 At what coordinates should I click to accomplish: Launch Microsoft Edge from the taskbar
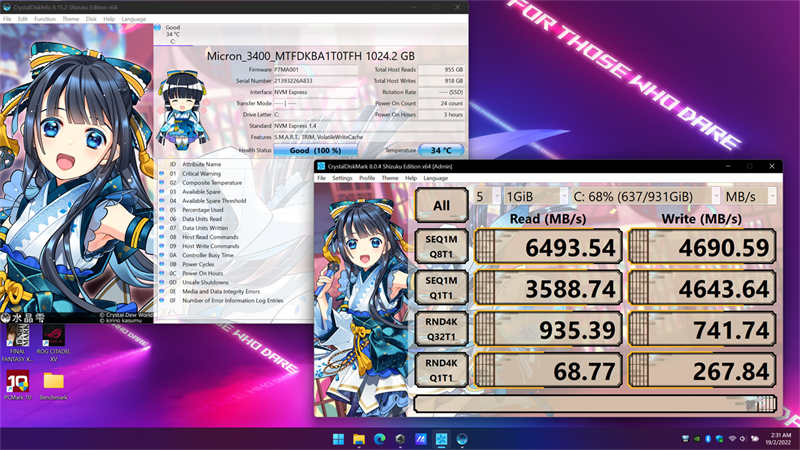(380, 439)
